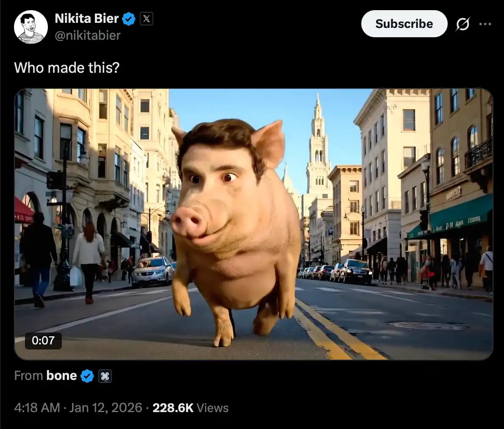Click the Subscribe button
This screenshot has height=429, width=504.
[x=404, y=24]
